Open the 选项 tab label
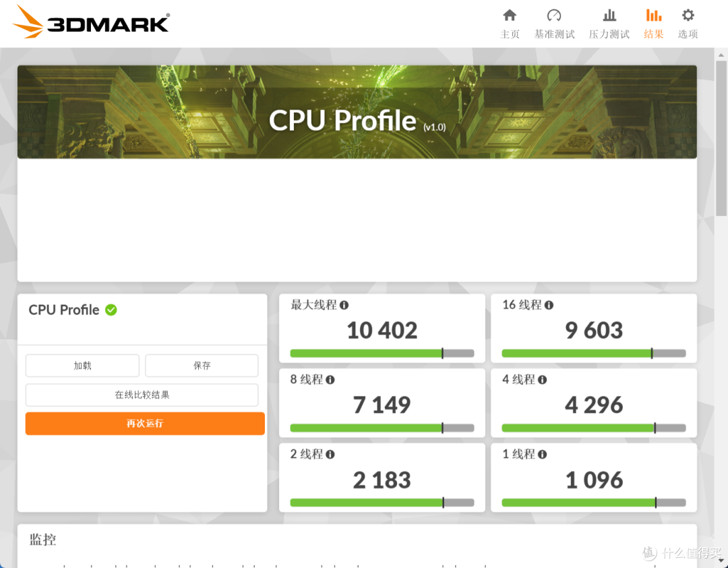728x568 pixels. click(x=688, y=34)
